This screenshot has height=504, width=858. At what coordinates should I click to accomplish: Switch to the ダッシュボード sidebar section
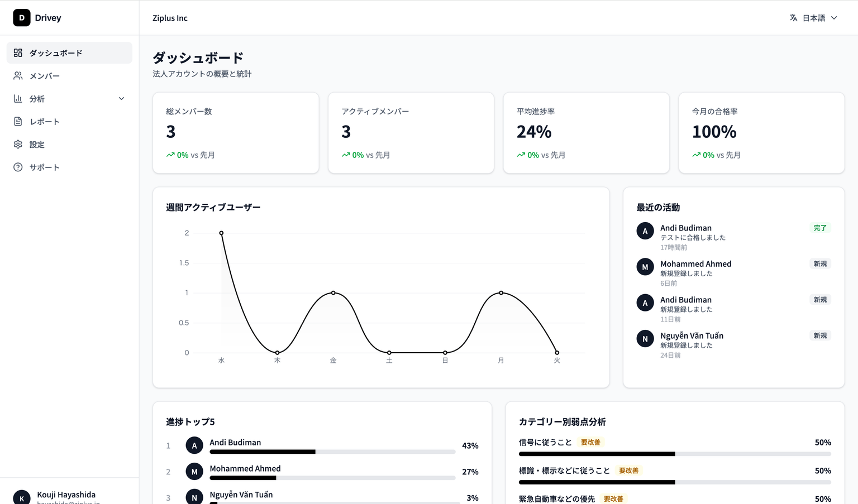click(56, 52)
